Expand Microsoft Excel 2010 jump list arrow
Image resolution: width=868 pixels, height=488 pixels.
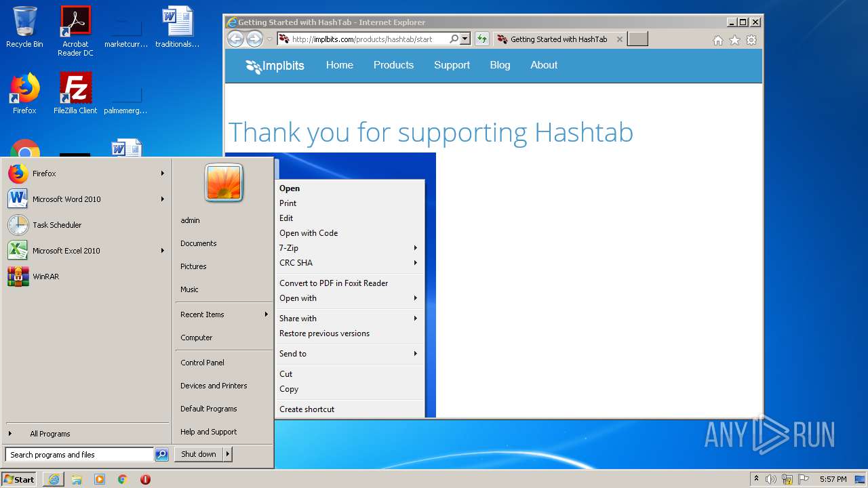point(163,251)
